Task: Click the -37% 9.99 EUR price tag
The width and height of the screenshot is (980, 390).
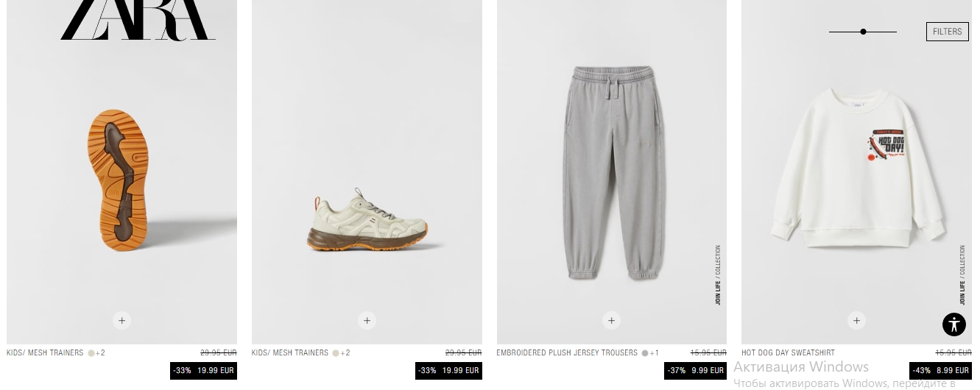Action: [x=695, y=371]
